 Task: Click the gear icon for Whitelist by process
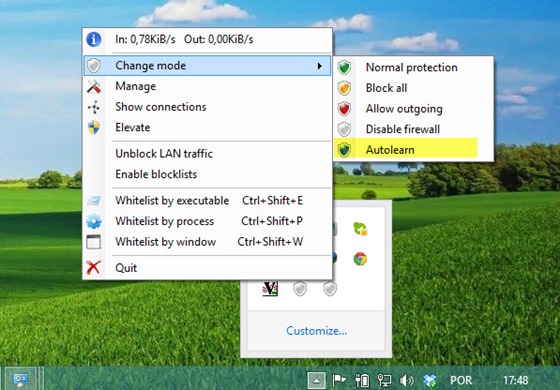pyautogui.click(x=94, y=221)
